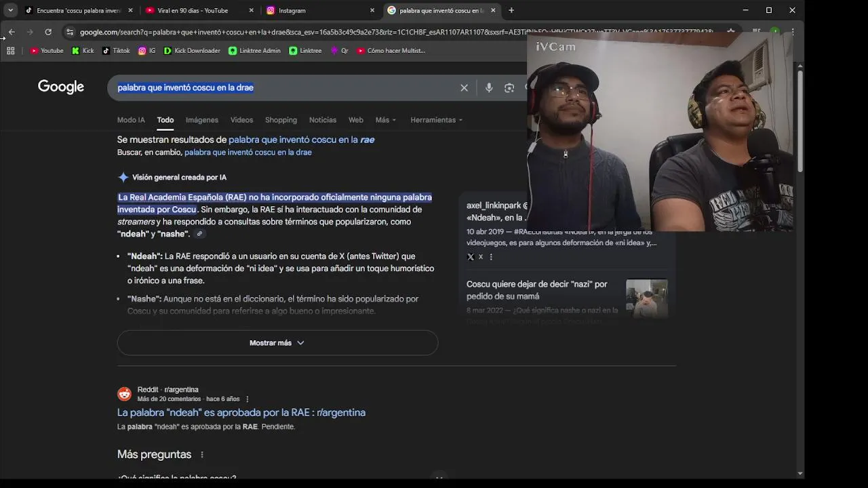Search by image with the lens icon
Image resolution: width=868 pixels, height=488 pixels.
pos(509,87)
